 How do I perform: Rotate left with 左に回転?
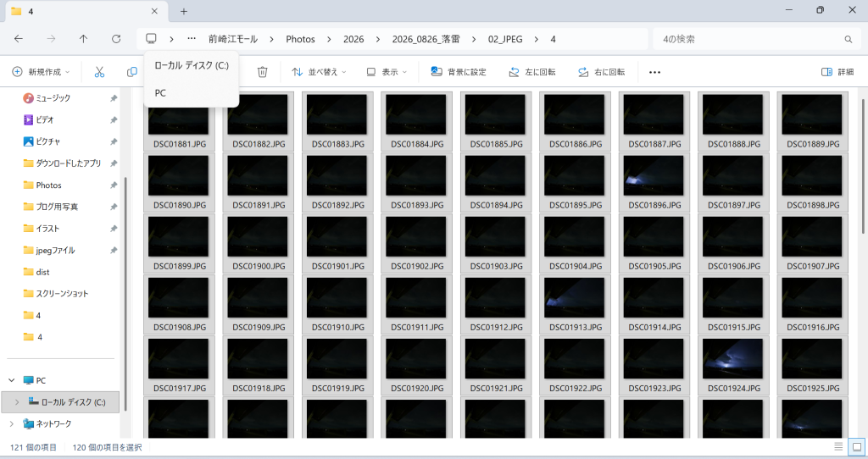pos(532,72)
